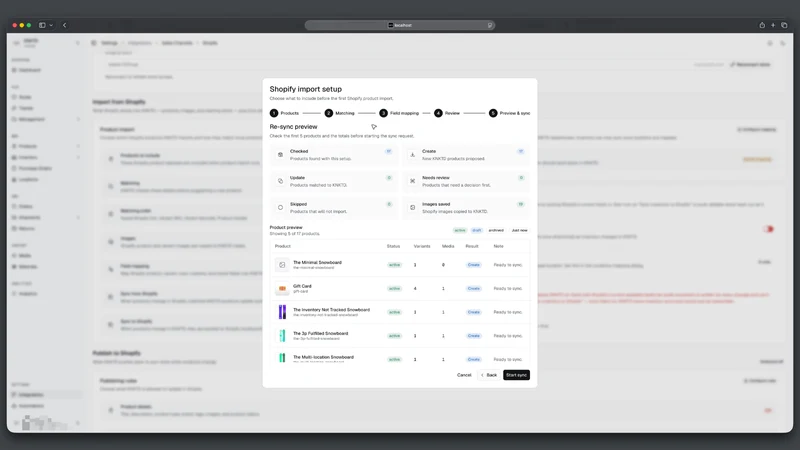
Task: Click the Checked summary card icon
Action: tap(280, 155)
